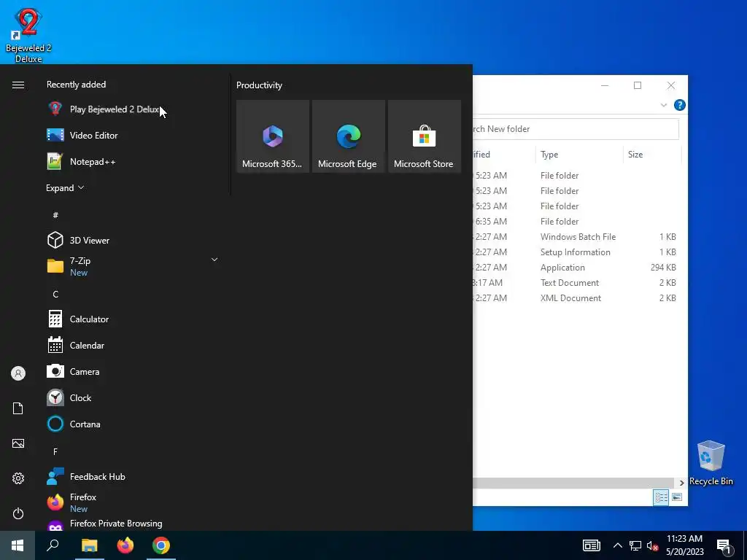
Task: Switch to Chrome in the taskbar
Action: click(x=161, y=545)
